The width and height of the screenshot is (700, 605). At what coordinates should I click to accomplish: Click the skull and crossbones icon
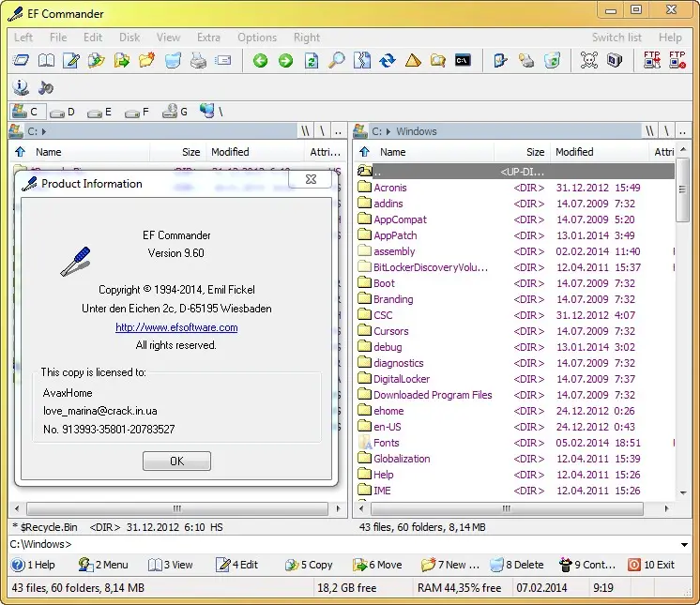click(589, 60)
